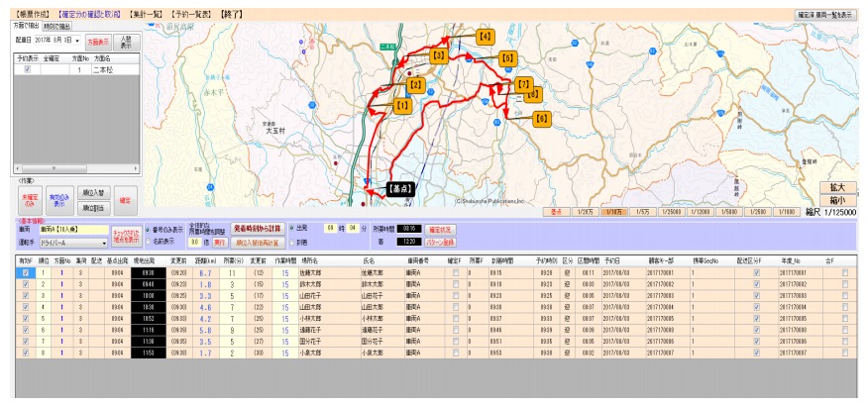The width and height of the screenshot is (868, 406).
Task: Open the 運転手 driver dropdown
Action: click(104, 243)
